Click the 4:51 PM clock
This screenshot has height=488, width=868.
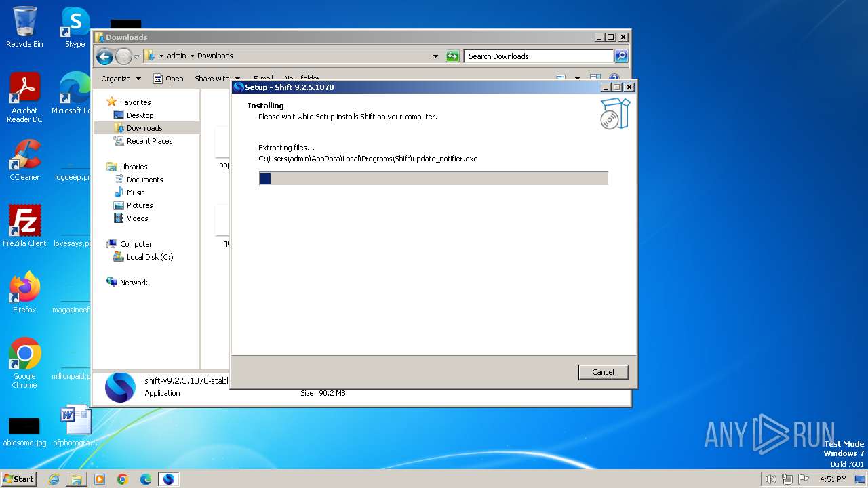point(833,479)
